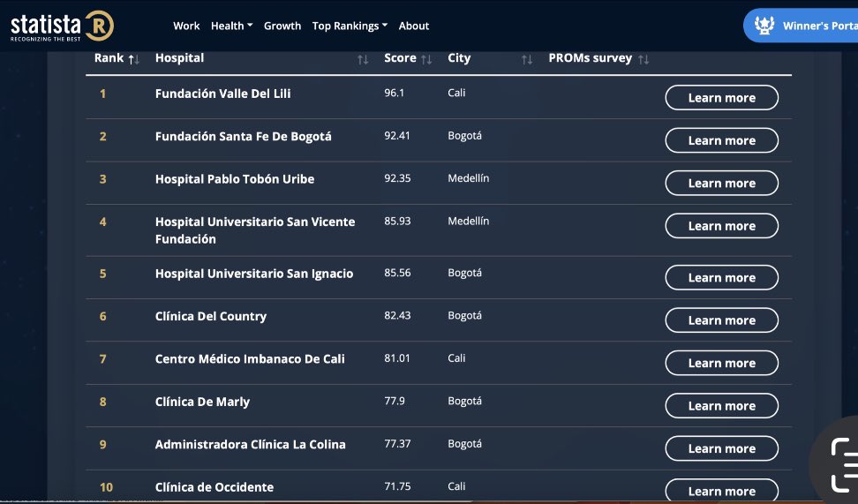Click the Winner's Portal trophy icon
This screenshot has width=858, height=504.
click(764, 26)
